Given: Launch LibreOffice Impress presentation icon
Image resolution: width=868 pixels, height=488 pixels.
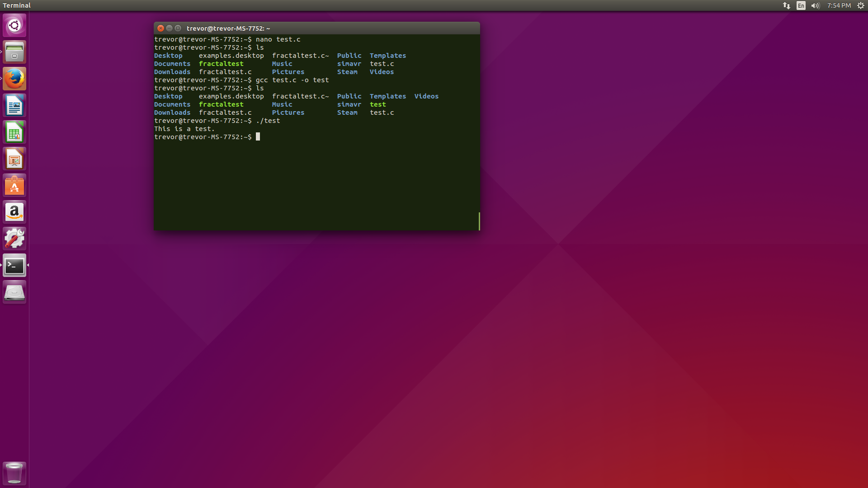Looking at the screenshot, I should pos(14,159).
